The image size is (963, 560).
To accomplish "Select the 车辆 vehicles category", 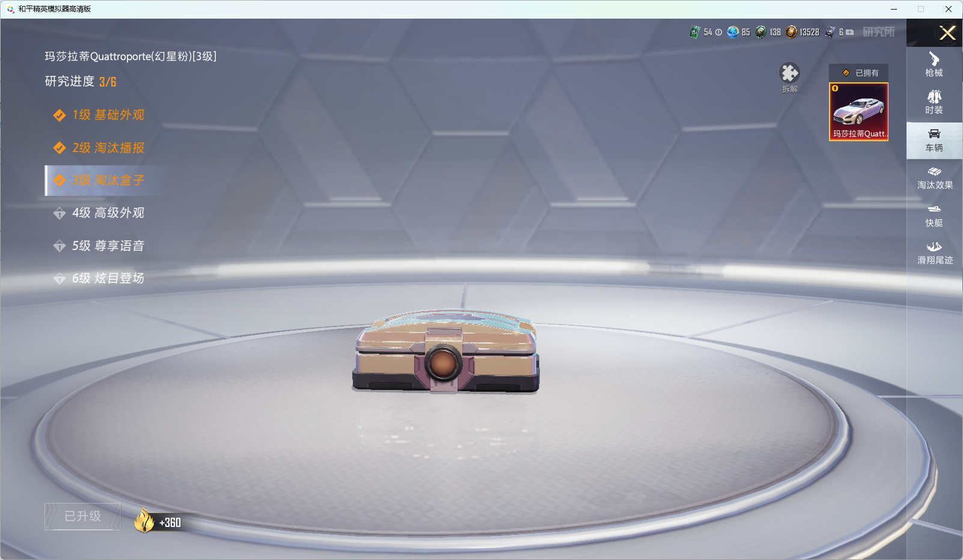I will coord(934,140).
